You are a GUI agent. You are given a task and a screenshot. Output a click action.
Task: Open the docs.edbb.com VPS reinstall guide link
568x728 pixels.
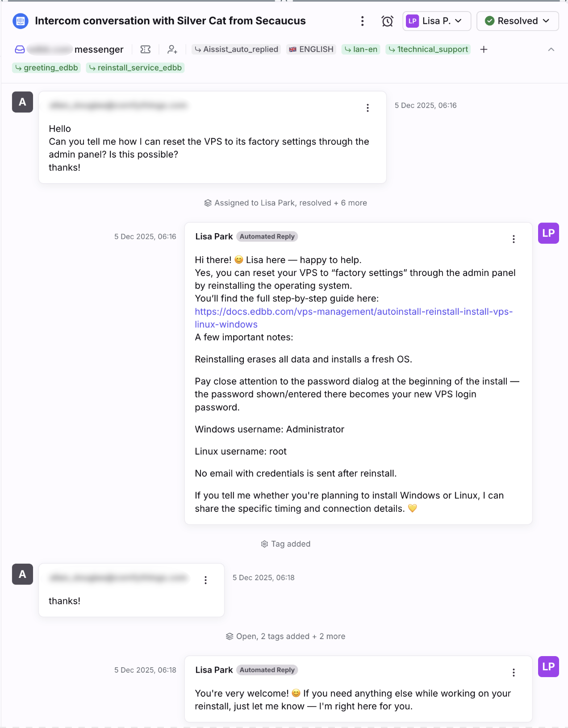pos(353,312)
